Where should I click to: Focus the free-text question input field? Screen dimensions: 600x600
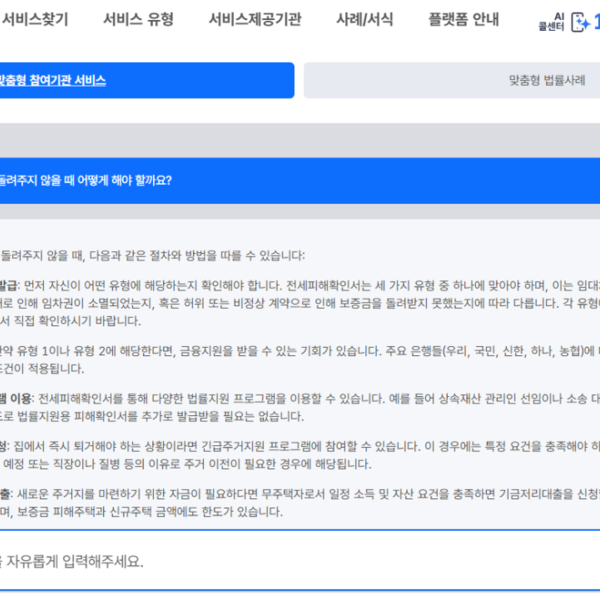tap(300, 561)
